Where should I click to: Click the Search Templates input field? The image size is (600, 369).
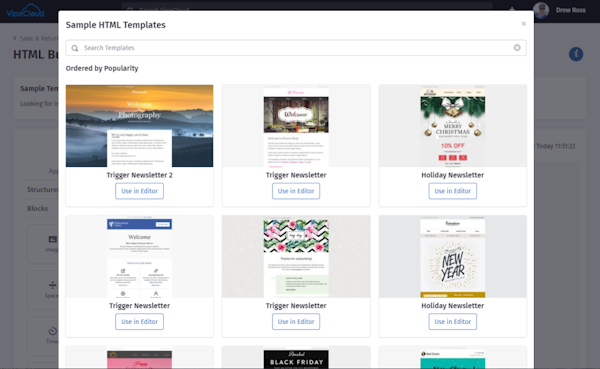pyautogui.click(x=296, y=48)
